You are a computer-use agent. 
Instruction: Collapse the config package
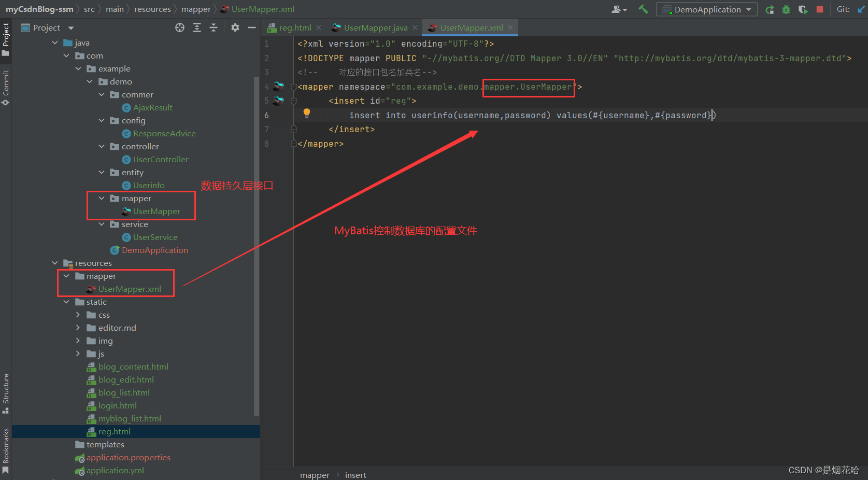click(102, 120)
